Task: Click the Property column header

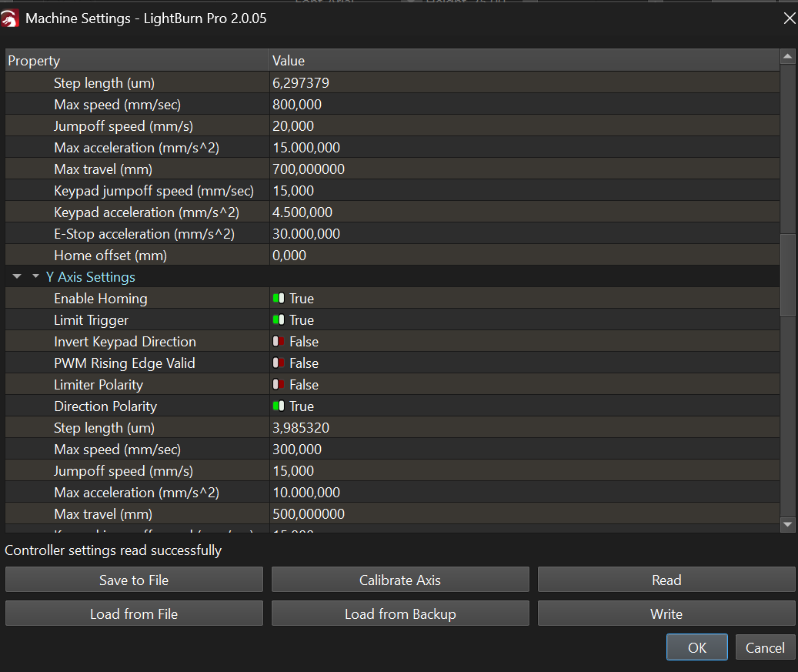Action: (137, 60)
